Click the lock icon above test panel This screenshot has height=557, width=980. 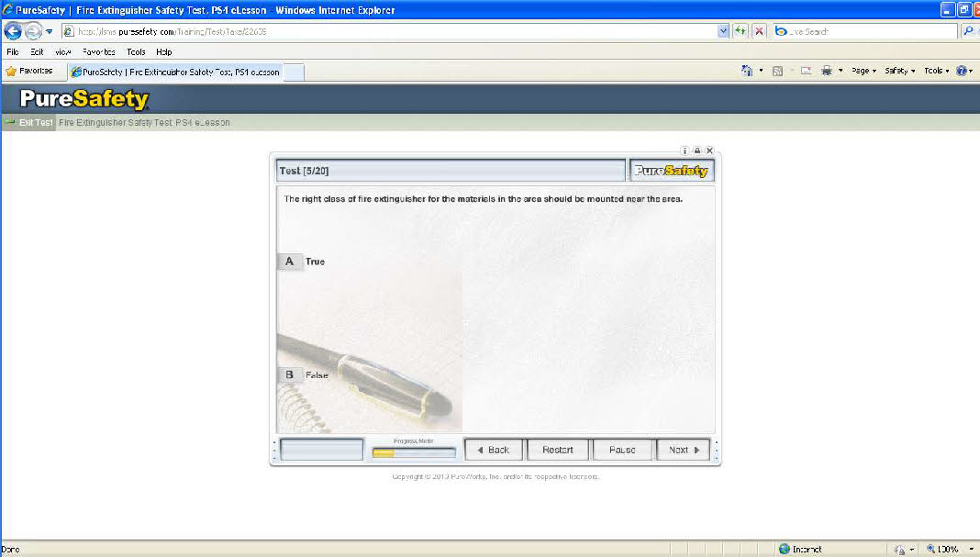[696, 150]
